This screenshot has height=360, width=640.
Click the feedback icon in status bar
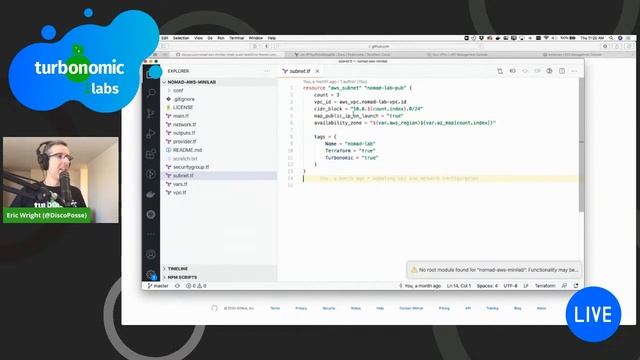coord(564,286)
